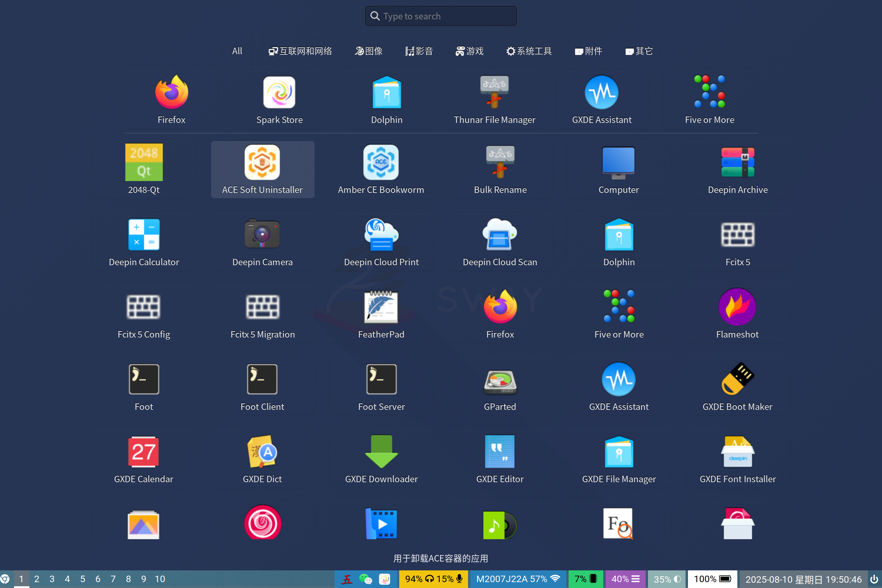Switch to 互联网和网络 category tab

[x=300, y=51]
